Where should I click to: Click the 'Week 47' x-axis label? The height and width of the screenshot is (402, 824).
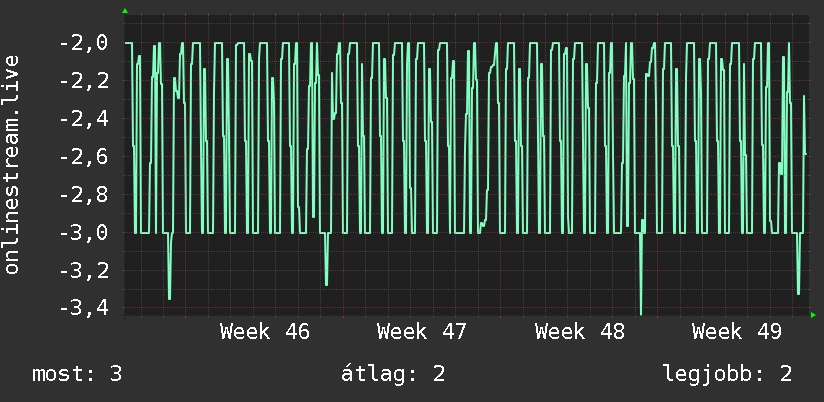(422, 332)
